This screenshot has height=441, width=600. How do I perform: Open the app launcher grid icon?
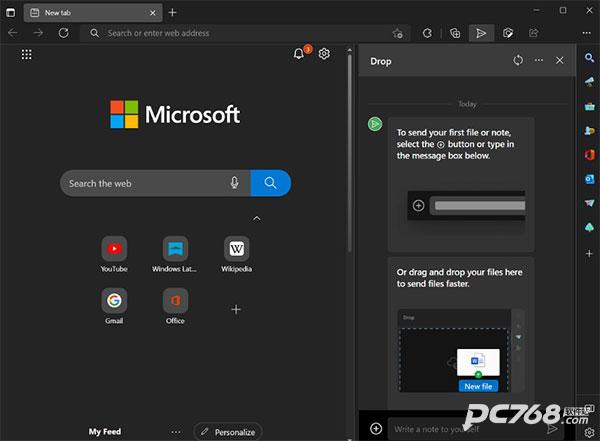coord(26,54)
